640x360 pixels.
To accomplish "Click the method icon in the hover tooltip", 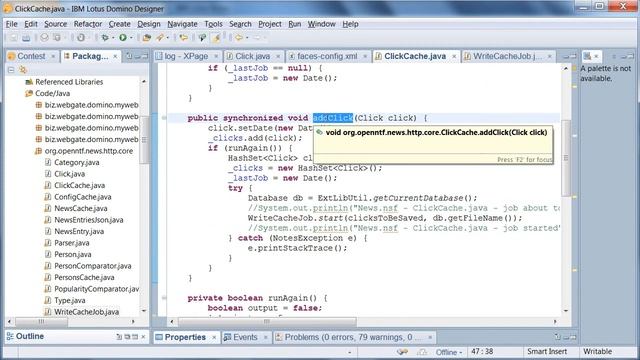I will pos(320,132).
